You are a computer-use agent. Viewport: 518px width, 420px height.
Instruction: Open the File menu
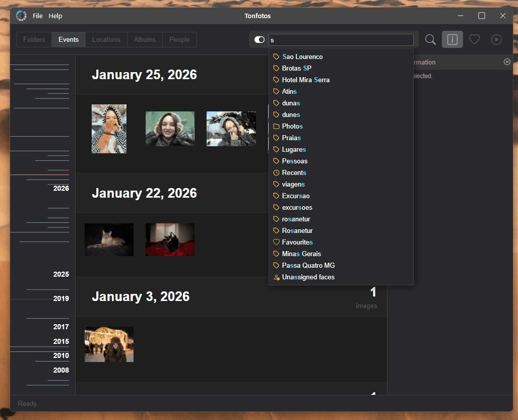click(37, 16)
